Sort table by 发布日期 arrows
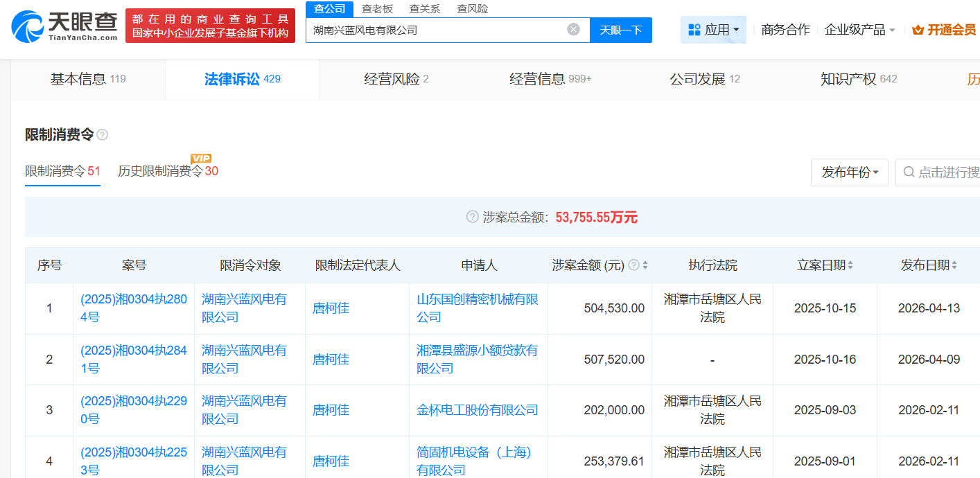980x478 pixels. pyautogui.click(x=954, y=265)
